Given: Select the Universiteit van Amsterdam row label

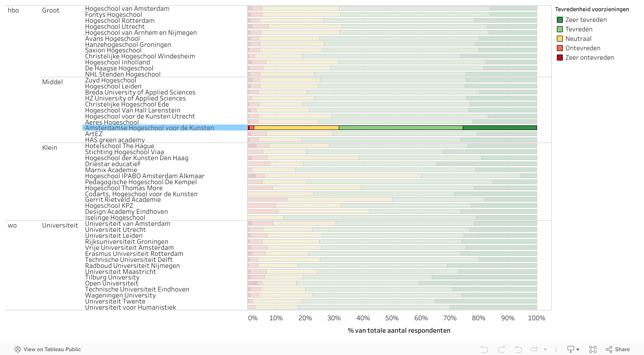Looking at the screenshot, I should tap(128, 224).
